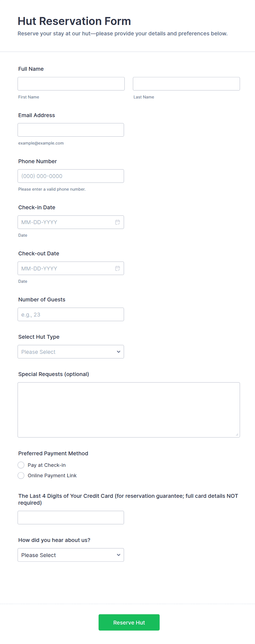Image resolution: width=255 pixels, height=644 pixels.
Task: Grab the Special Requests textarea resize handle
Action: [x=237, y=434]
